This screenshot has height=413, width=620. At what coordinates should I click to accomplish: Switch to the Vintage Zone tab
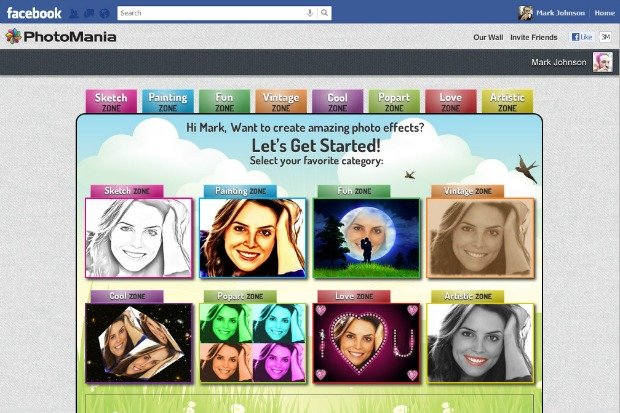pyautogui.click(x=281, y=102)
